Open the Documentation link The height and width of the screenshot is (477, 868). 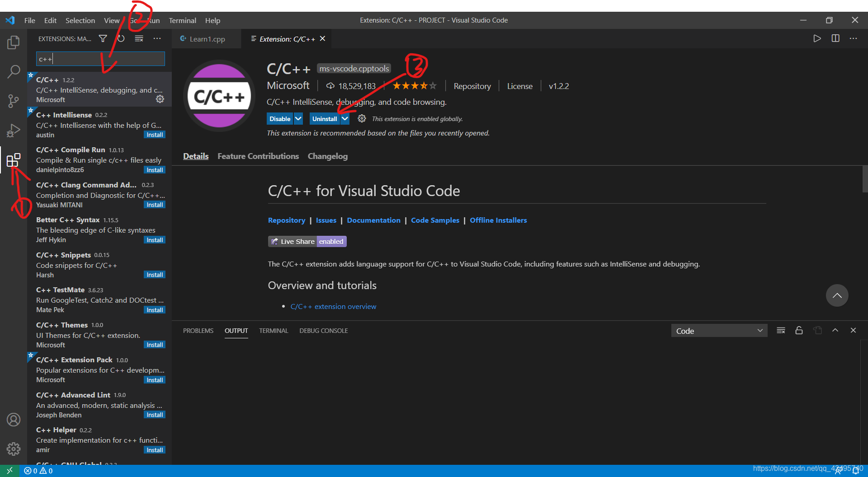click(373, 220)
